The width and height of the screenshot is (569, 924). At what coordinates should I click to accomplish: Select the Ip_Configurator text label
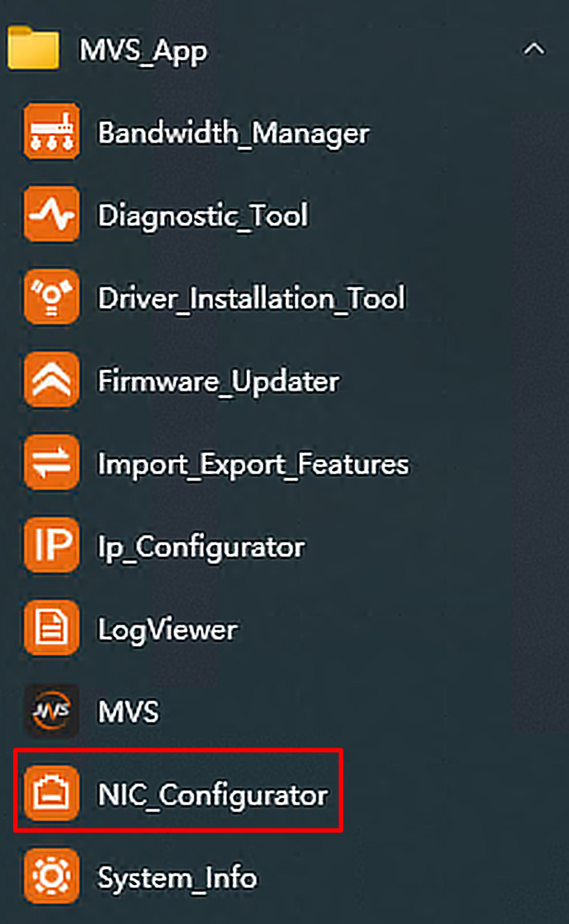(201, 547)
